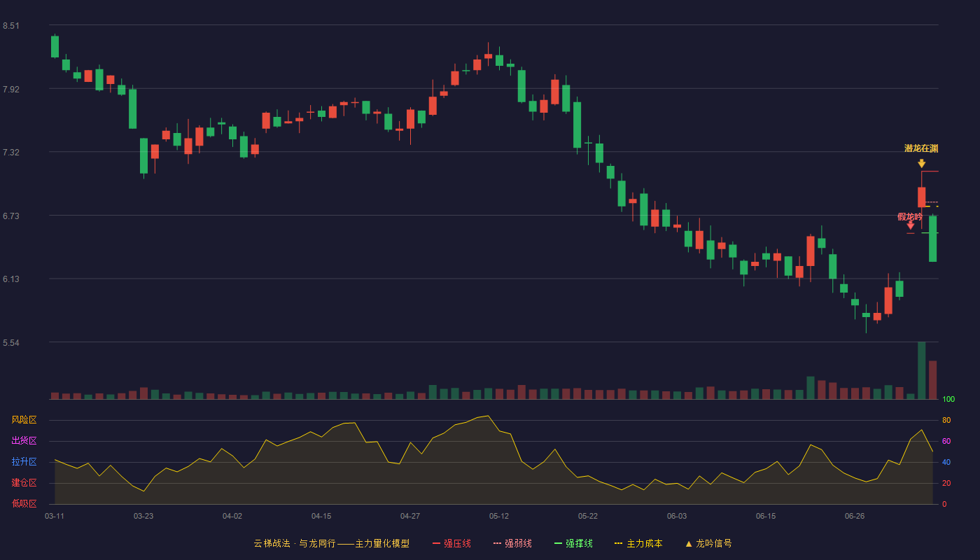
Task: Click the 04-27 date label
Action: tap(410, 516)
